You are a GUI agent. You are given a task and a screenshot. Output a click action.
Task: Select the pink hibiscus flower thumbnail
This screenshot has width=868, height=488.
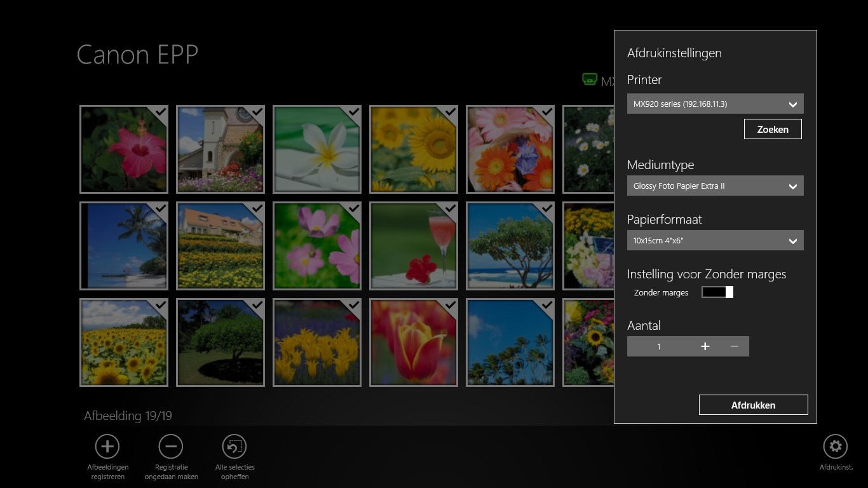124,149
